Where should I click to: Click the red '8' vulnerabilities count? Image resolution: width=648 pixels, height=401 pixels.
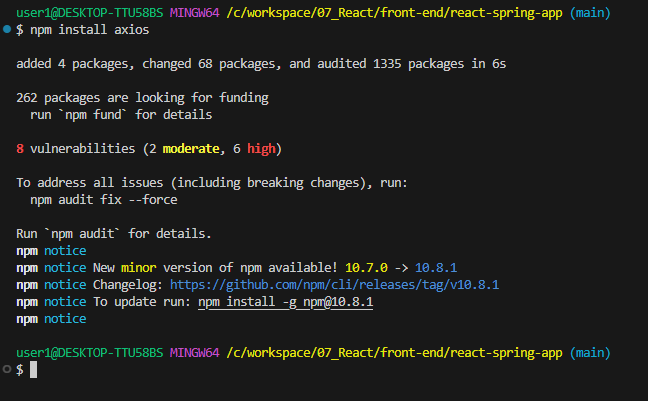20,149
